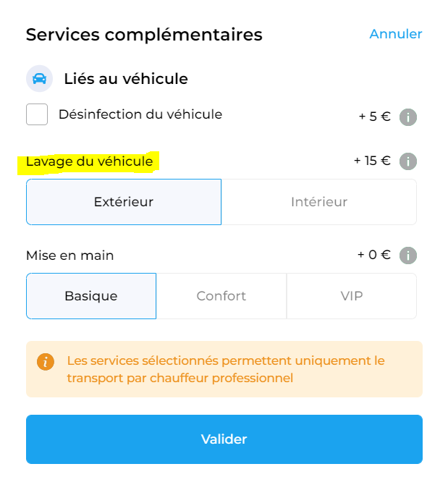Click the + 15 € price text
The height and width of the screenshot is (477, 448).
point(372,161)
